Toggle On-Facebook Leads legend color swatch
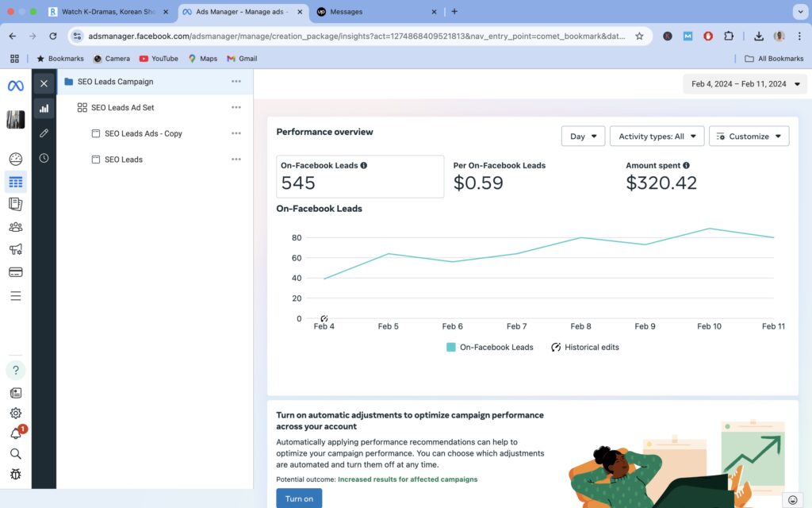The height and width of the screenshot is (508, 812). pos(450,348)
